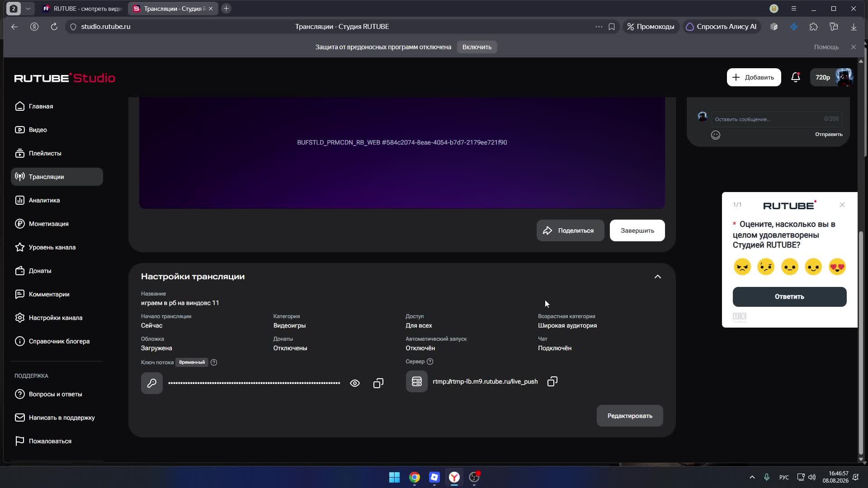Open Вопросы и ответы support link
Image resolution: width=868 pixels, height=488 pixels.
57,394
